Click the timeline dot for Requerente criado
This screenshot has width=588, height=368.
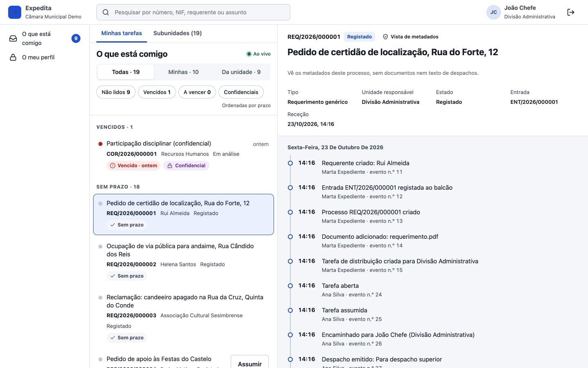coord(290,163)
